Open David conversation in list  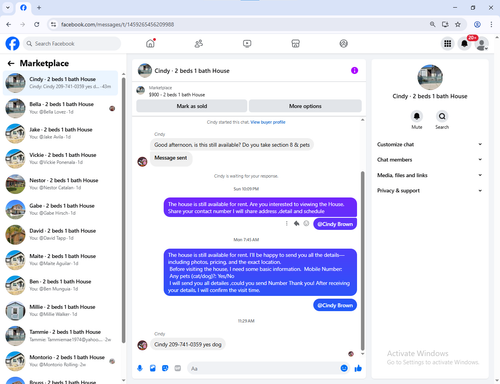pyautogui.click(x=60, y=234)
